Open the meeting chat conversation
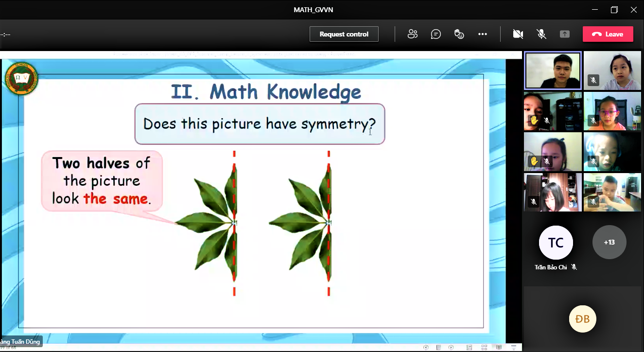Viewport: 644px width, 352px height. pos(436,34)
